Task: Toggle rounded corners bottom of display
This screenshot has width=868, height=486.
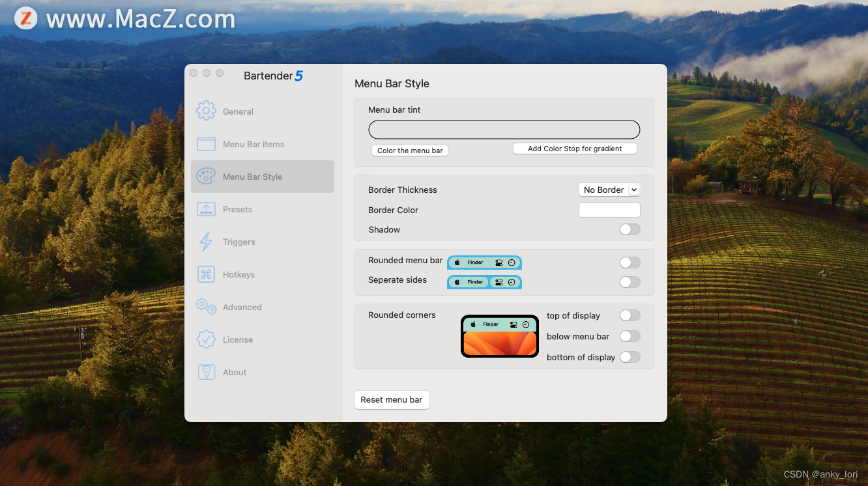Action: (630, 357)
